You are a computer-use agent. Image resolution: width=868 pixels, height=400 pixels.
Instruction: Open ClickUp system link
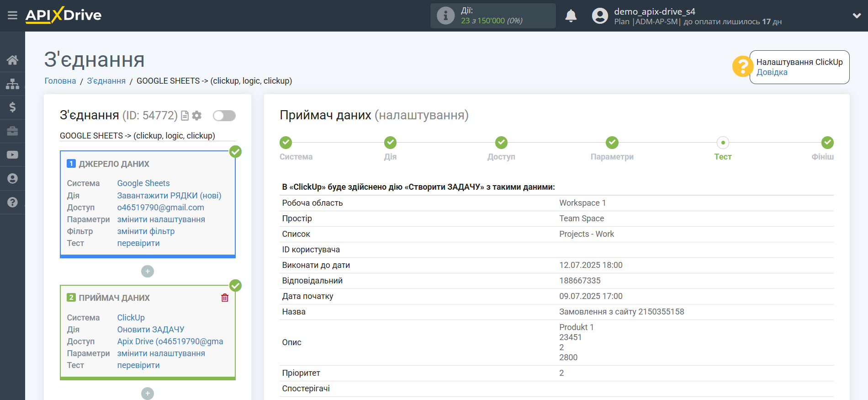(x=131, y=318)
